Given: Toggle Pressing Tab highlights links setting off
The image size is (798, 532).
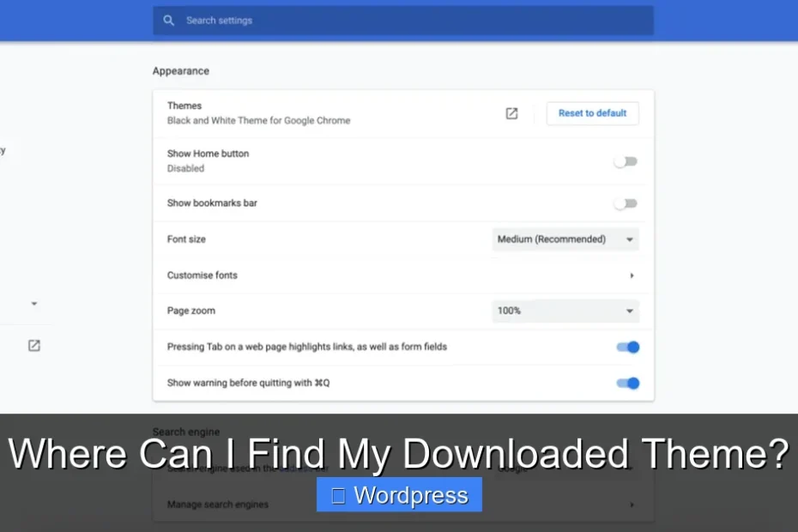Looking at the screenshot, I should pos(627,347).
